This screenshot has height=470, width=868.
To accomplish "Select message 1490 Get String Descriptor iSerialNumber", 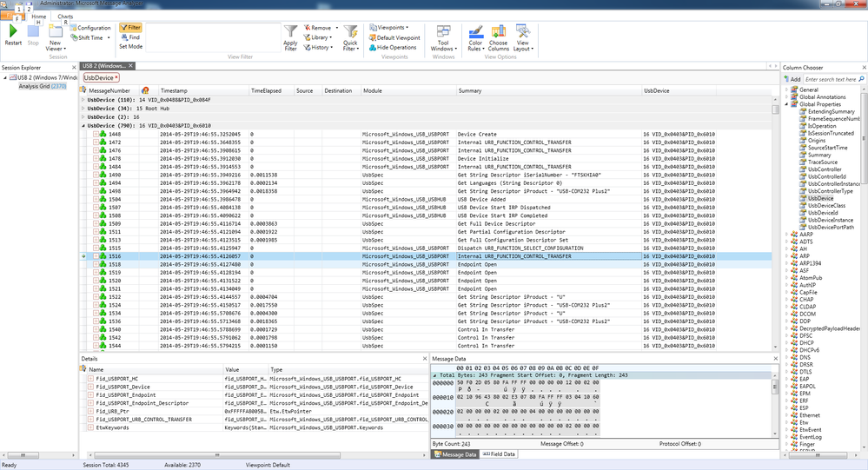I will tap(427, 175).
